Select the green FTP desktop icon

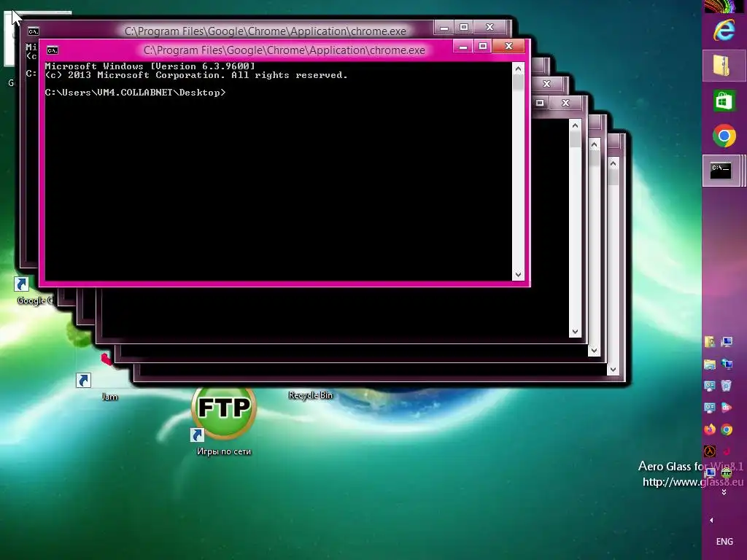(223, 413)
